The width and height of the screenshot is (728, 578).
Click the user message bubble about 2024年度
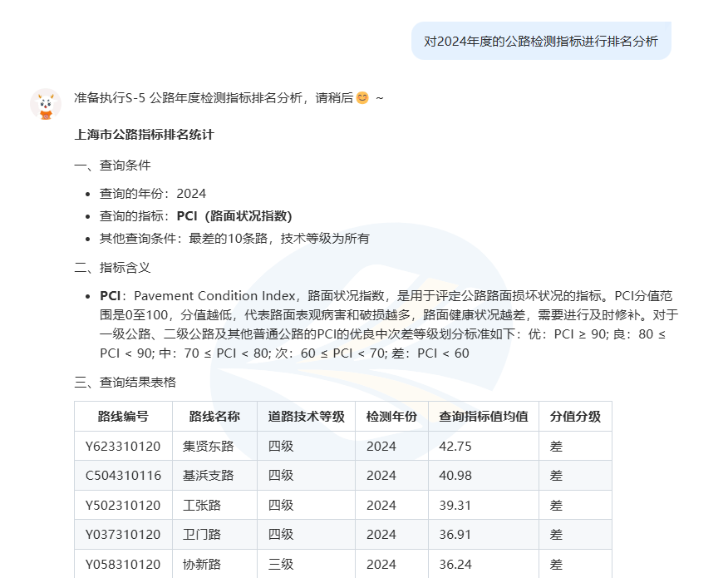(540, 41)
